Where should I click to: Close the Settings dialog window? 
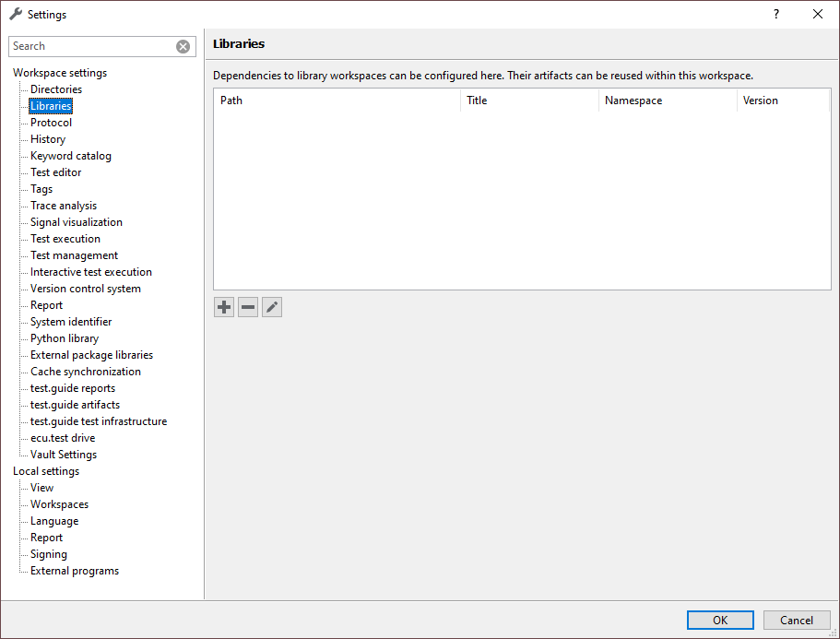(x=818, y=15)
